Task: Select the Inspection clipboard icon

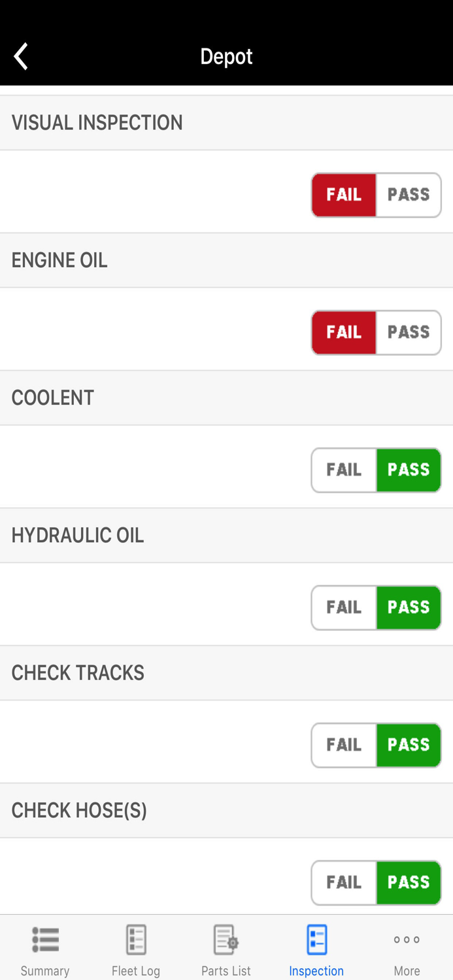Action: pyautogui.click(x=316, y=940)
